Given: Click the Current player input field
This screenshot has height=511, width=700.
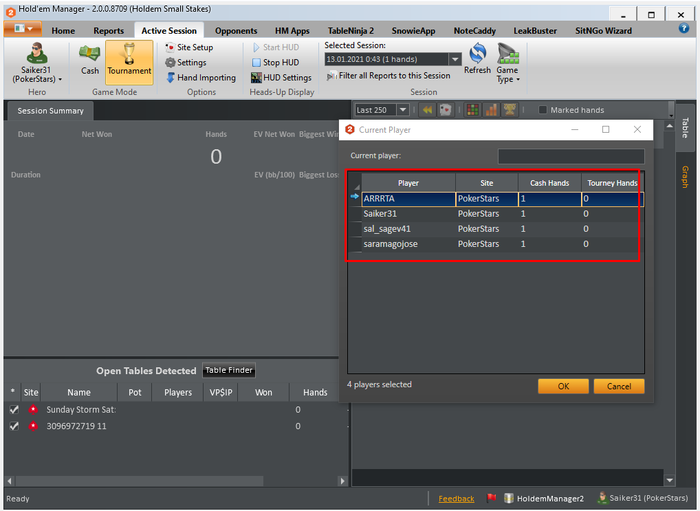Looking at the screenshot, I should coord(571,156).
